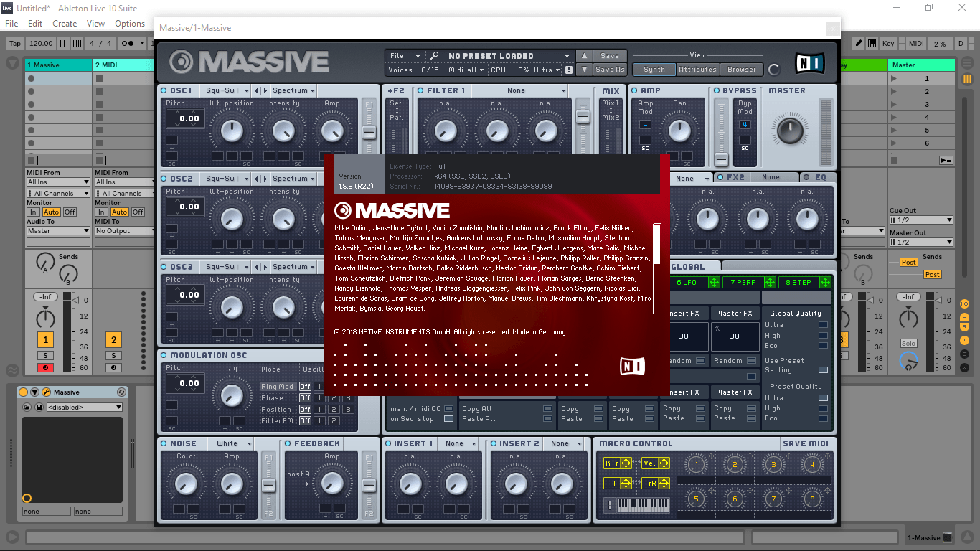Click the Save As preset button
Viewport: 980px width, 551px height.
[x=610, y=70]
